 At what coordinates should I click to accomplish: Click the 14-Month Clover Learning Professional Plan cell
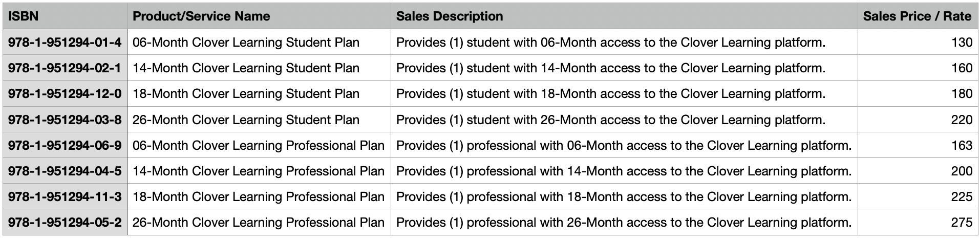tap(259, 171)
